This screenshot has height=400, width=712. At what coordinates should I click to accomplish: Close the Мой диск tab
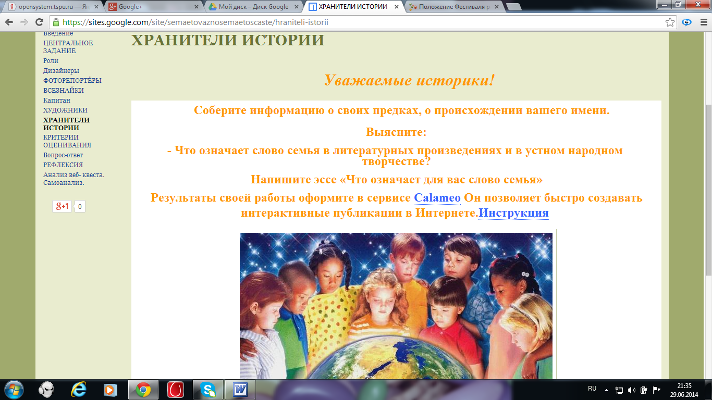297,6
